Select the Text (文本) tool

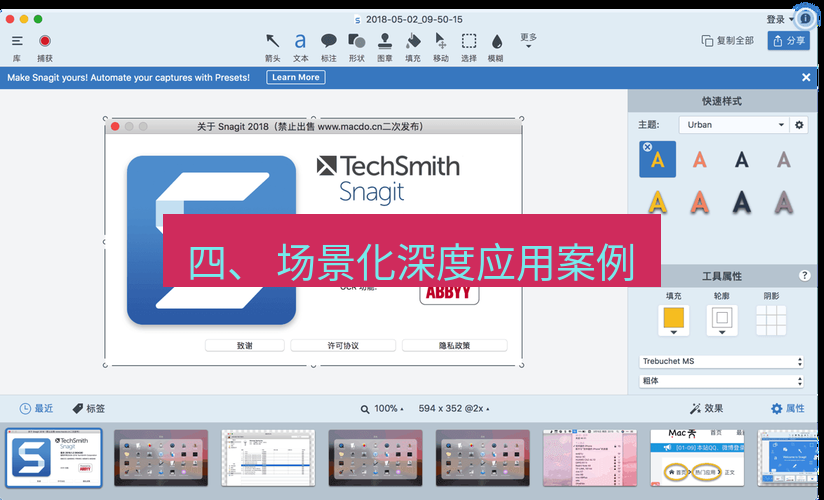tap(300, 48)
